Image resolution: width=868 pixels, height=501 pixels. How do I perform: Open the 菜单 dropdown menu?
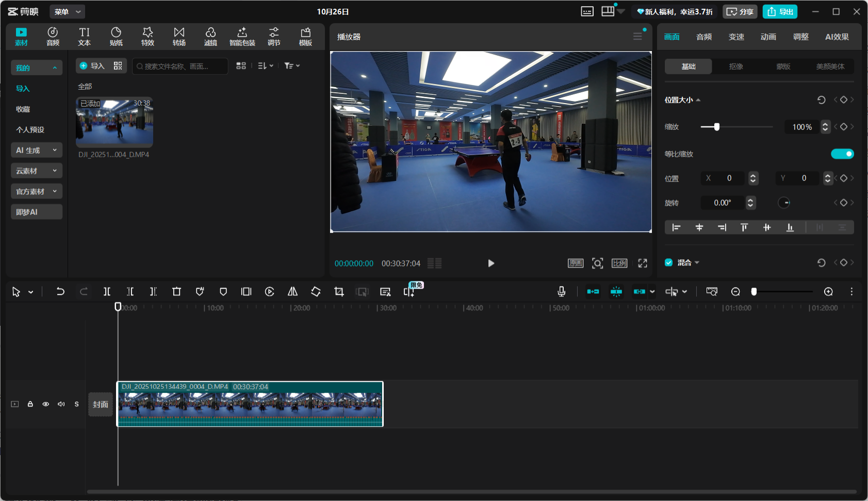click(67, 11)
